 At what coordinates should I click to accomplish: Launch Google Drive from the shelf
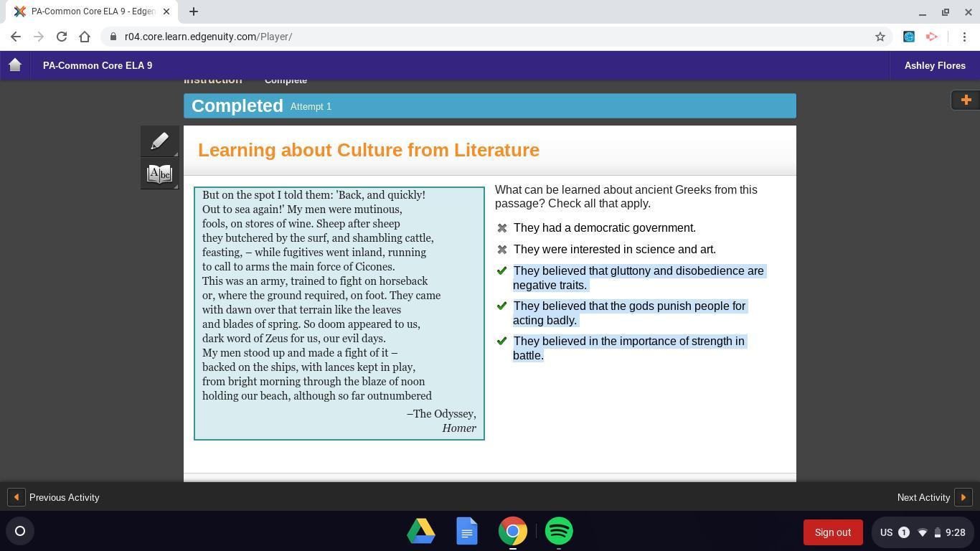421,532
